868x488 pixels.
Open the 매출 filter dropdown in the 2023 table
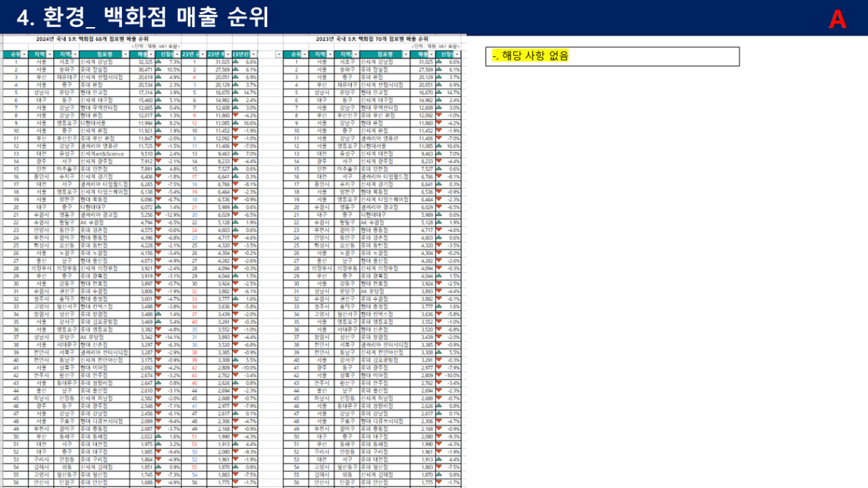(433, 54)
